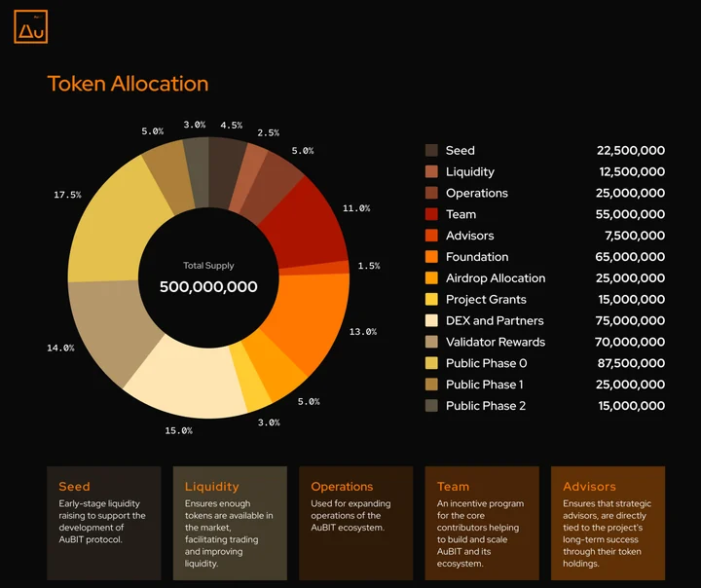Click the Public Phase 1 legend swatch
Screen dimensions: 701x588
point(431,385)
